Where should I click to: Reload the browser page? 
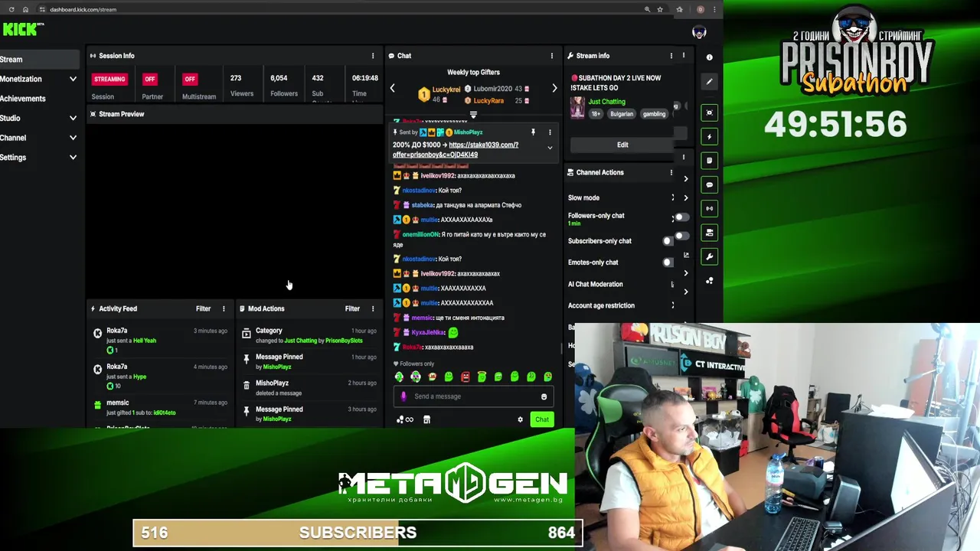tap(11, 9)
